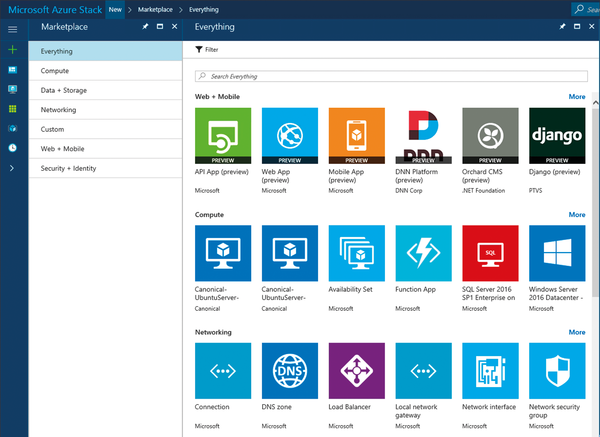
Task: Open the Dashboard icon in the sidebar
Action: [x=13, y=70]
